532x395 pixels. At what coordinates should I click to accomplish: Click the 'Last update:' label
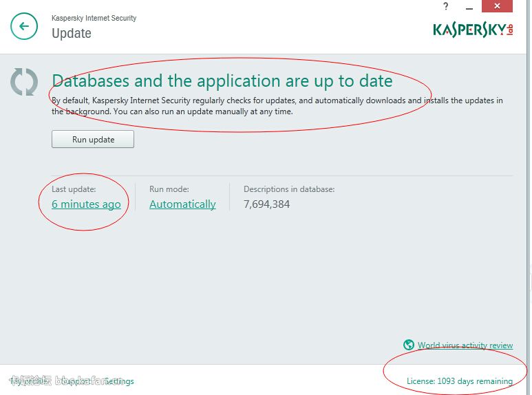click(x=74, y=189)
